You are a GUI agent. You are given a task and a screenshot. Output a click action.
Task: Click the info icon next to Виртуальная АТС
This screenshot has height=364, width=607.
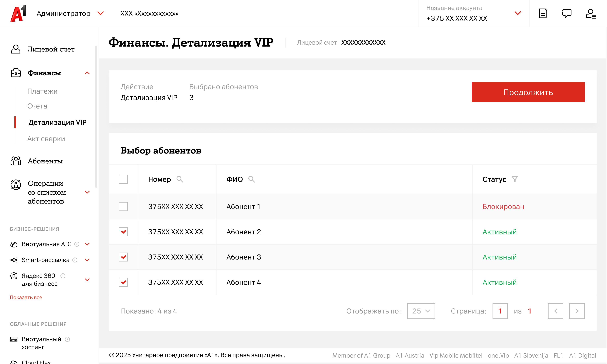click(77, 244)
